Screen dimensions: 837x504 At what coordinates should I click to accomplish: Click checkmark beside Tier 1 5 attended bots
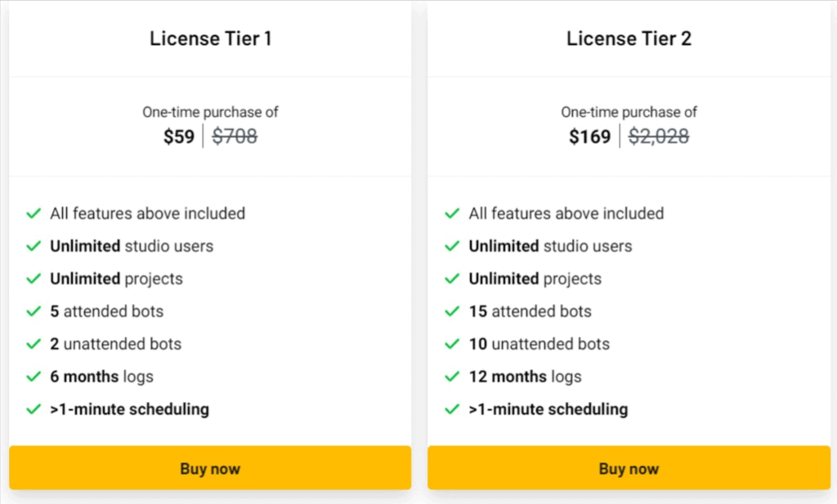click(34, 311)
